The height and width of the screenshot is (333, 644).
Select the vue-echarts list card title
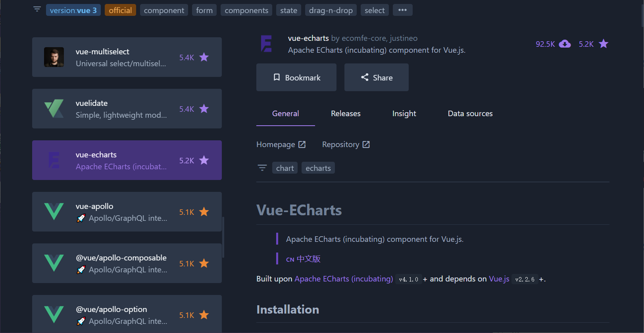pyautogui.click(x=96, y=155)
